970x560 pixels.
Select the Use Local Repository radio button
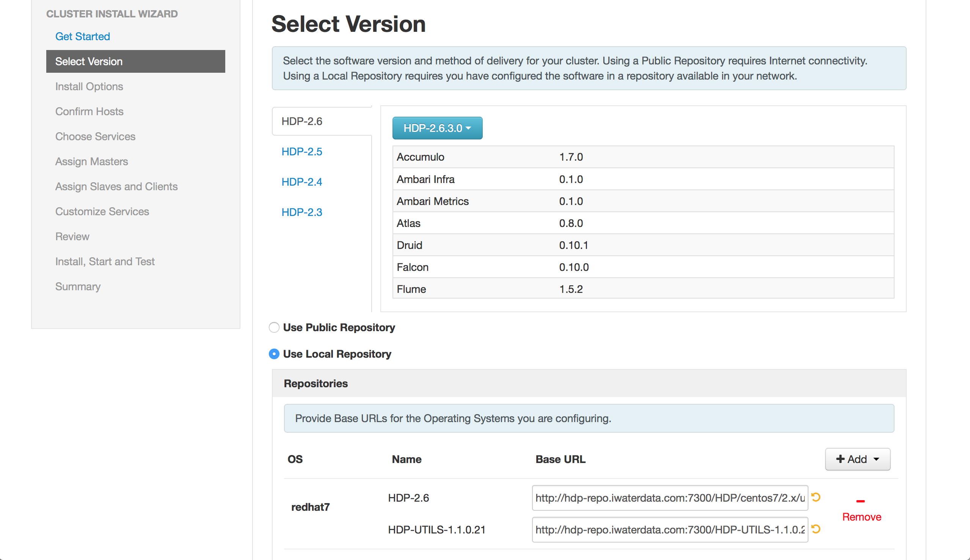(274, 354)
